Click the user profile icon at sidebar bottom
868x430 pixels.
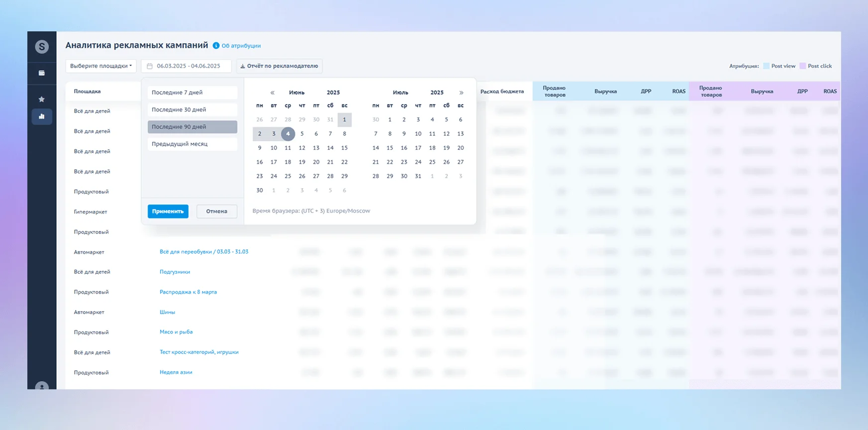(x=42, y=386)
